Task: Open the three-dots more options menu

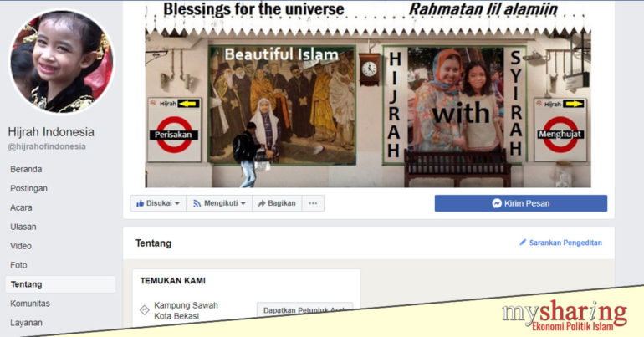Action: click(x=313, y=203)
